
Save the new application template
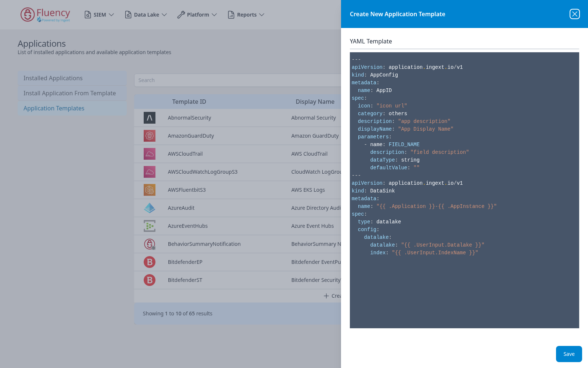coord(569,354)
